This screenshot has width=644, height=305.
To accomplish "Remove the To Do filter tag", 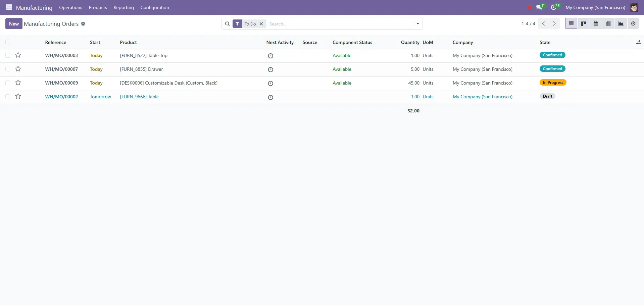I will tap(261, 24).
